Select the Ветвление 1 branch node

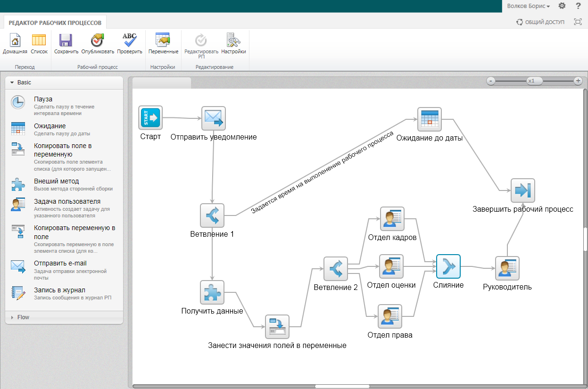pos(212,215)
